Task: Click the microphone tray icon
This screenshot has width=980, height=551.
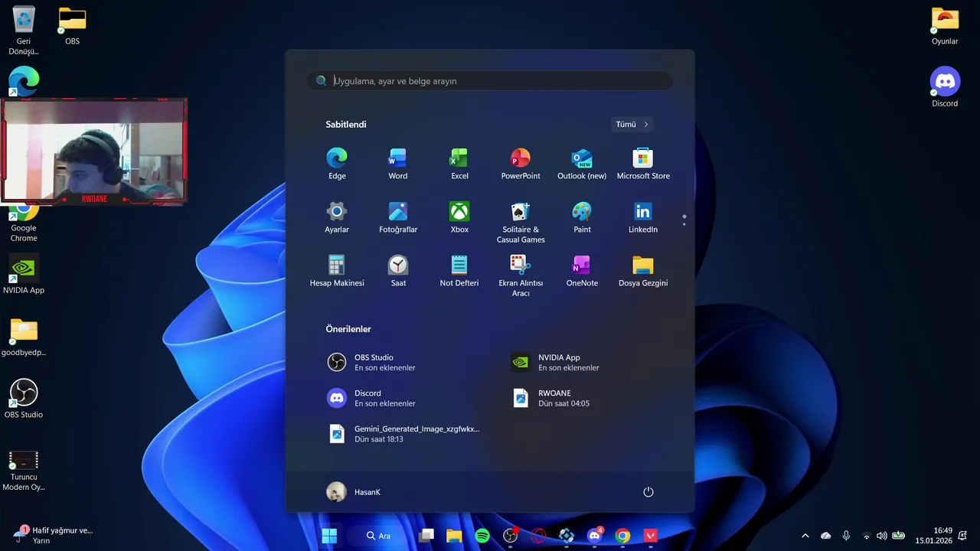Action: (x=846, y=536)
